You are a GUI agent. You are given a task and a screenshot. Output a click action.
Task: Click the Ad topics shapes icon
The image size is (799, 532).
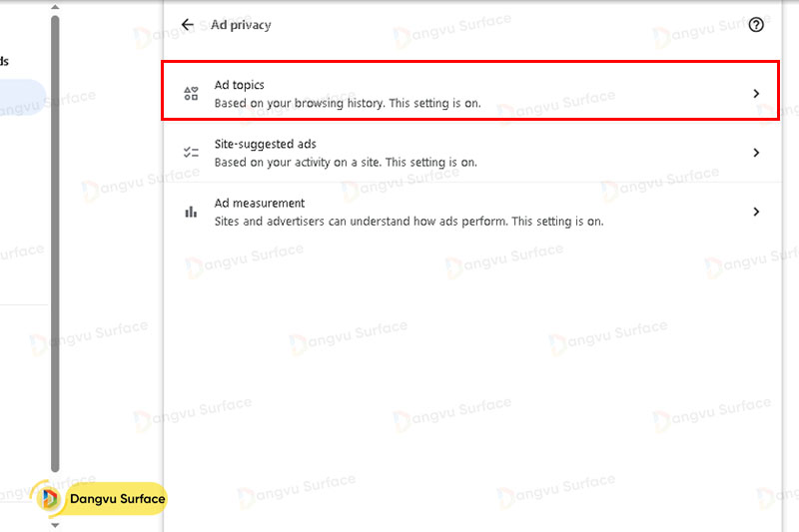pyautogui.click(x=191, y=94)
